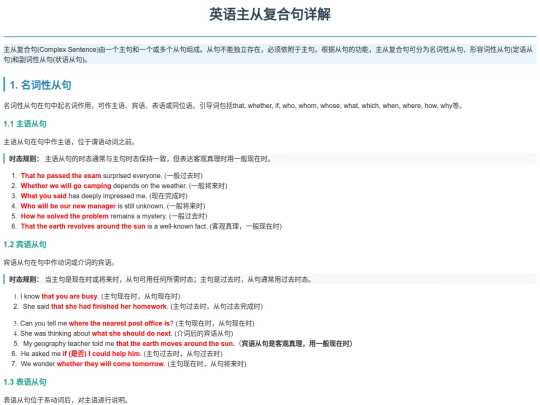Image resolution: width=540 pixels, height=405 pixels.
Task: Click the red word 是否 in parentheses
Action: [x=77, y=354]
